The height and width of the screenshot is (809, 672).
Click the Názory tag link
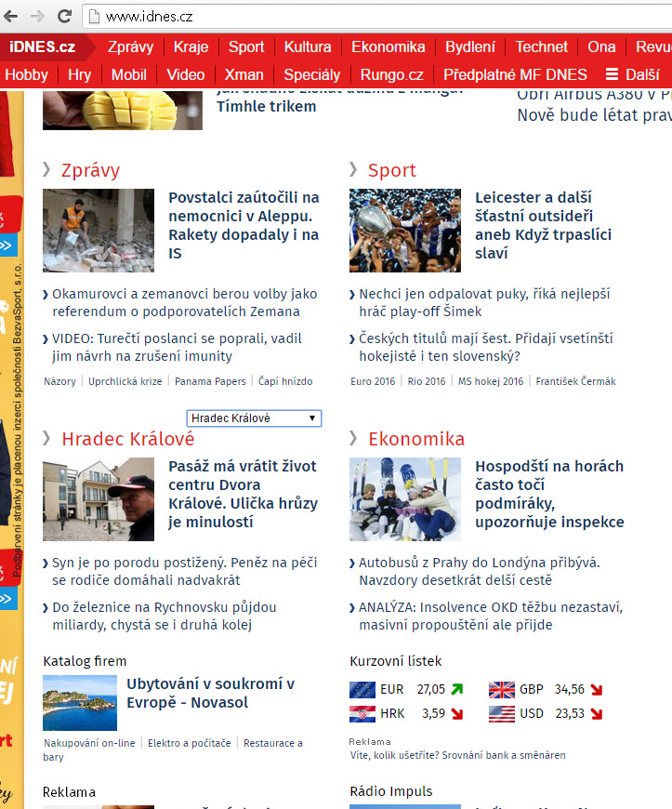(x=59, y=381)
